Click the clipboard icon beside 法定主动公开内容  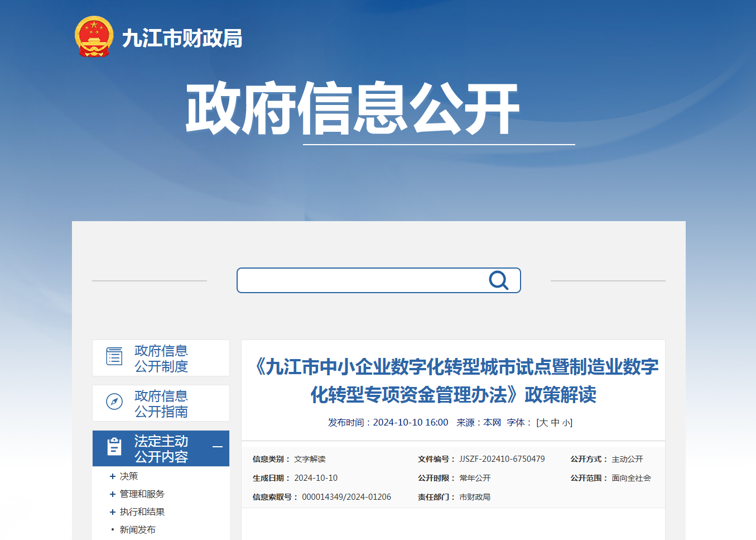[114, 447]
